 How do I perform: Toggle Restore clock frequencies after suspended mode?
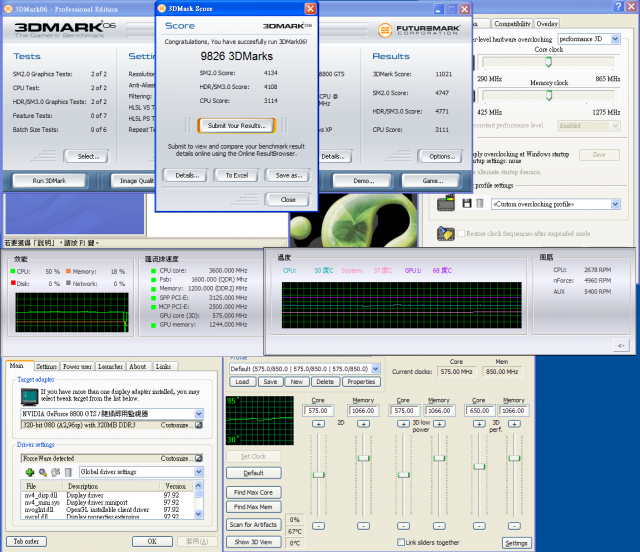[x=461, y=234]
